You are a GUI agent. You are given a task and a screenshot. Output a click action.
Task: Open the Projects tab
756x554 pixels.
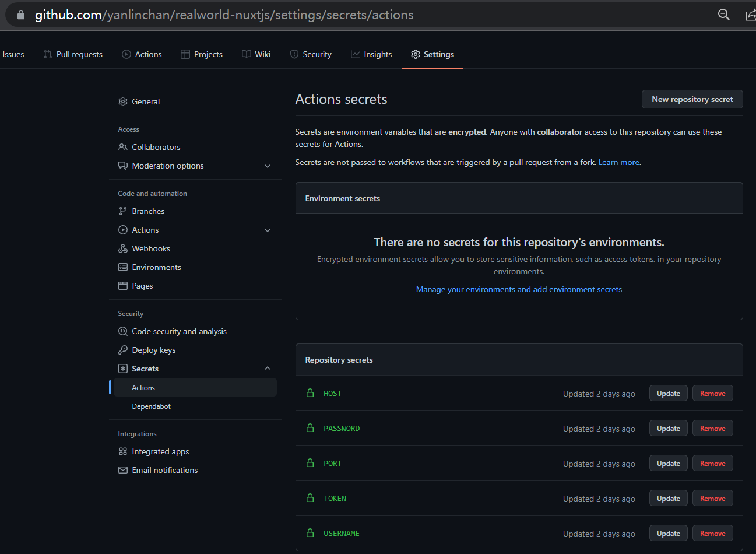tap(202, 54)
